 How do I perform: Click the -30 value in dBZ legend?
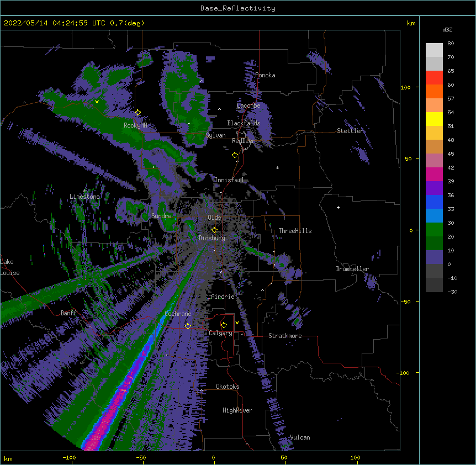452,292
